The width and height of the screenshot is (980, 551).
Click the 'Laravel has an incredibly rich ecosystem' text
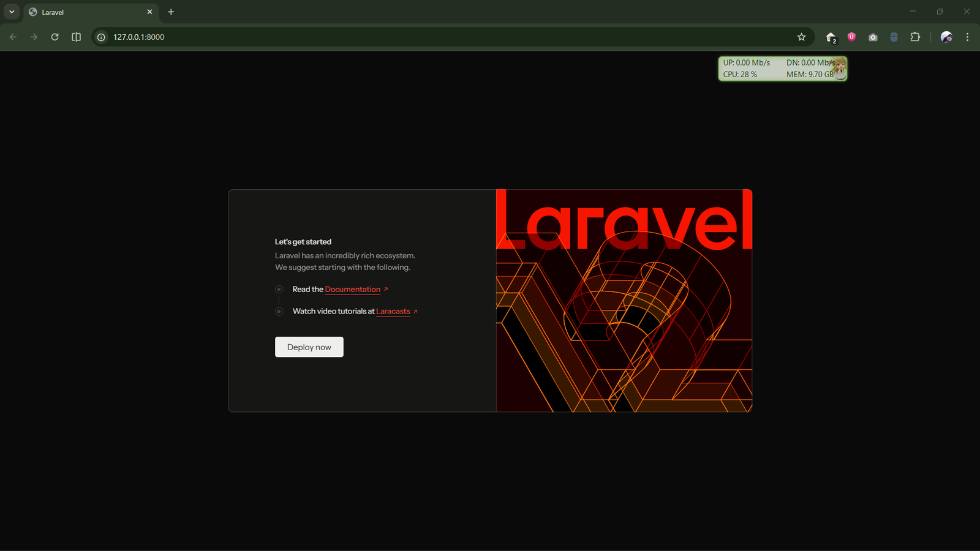tap(345, 255)
